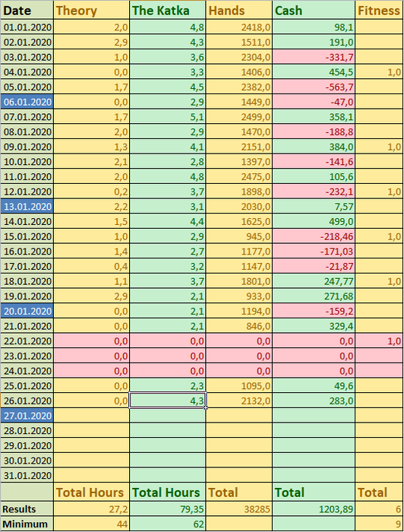Image resolution: width=404 pixels, height=532 pixels.
Task: Select the Theory column header
Action: [x=92, y=10]
